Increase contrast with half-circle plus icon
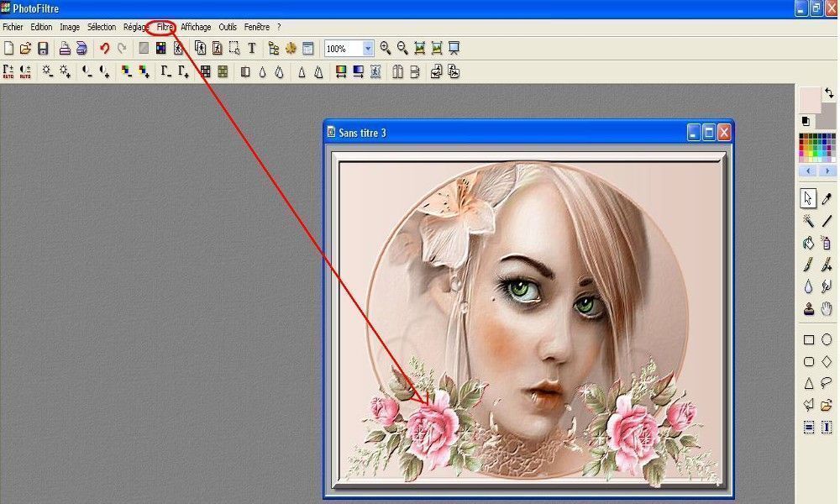Viewport: 840px width, 504px height. click(104, 71)
